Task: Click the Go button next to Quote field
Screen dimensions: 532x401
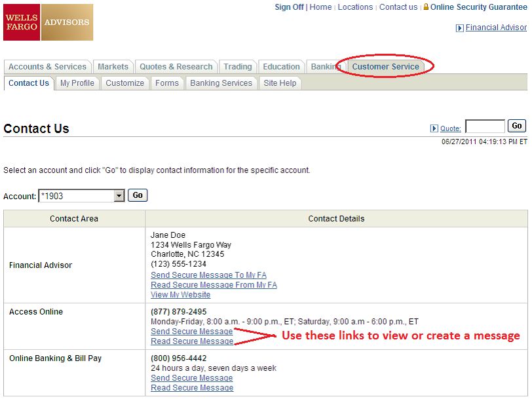Action: click(517, 126)
